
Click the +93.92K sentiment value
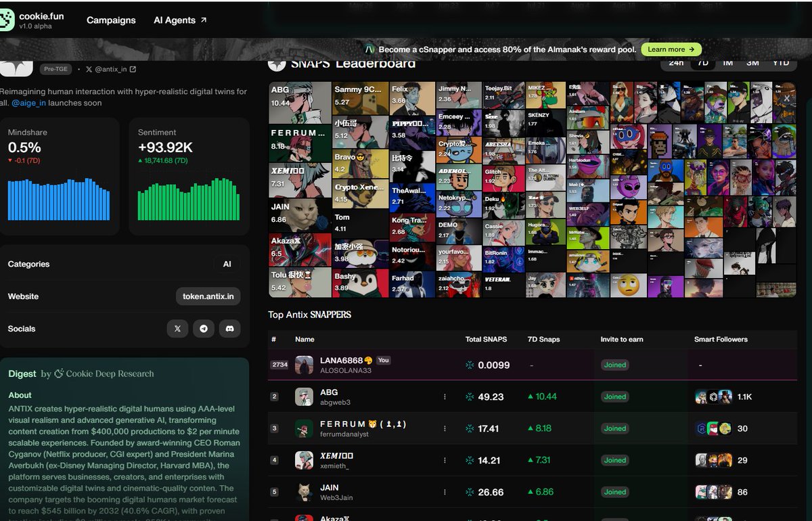165,147
